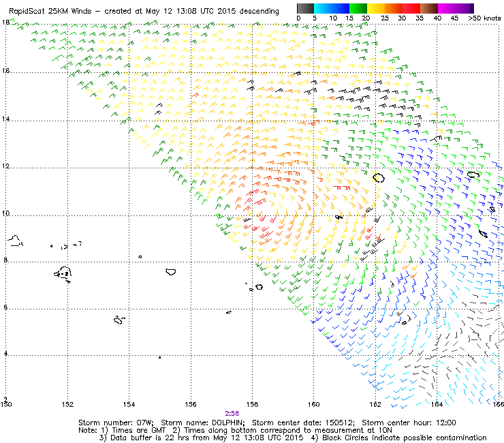This screenshot has height=443, width=504.
Task: Click the "Storm center hour: 12:00" text
Action: [x=409, y=423]
